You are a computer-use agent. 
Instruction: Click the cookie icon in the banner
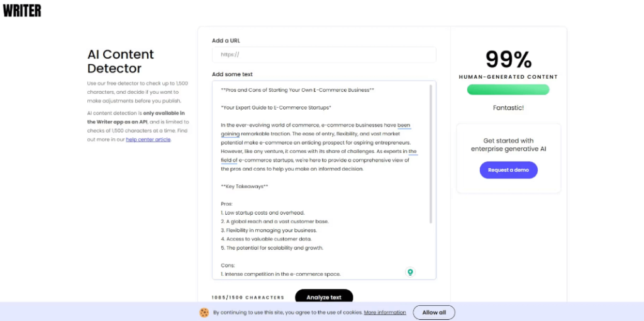[204, 313]
